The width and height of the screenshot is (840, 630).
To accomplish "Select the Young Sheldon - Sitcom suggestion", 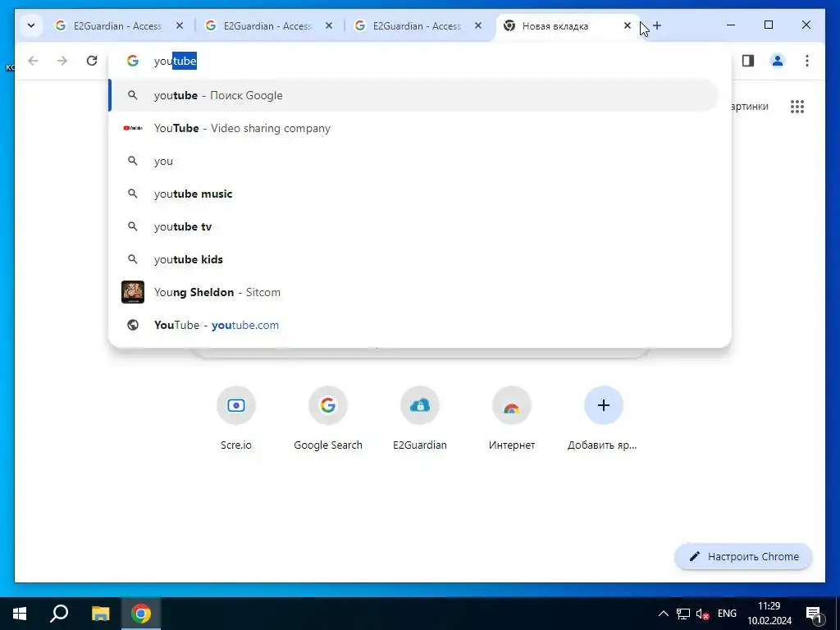I will [x=413, y=292].
